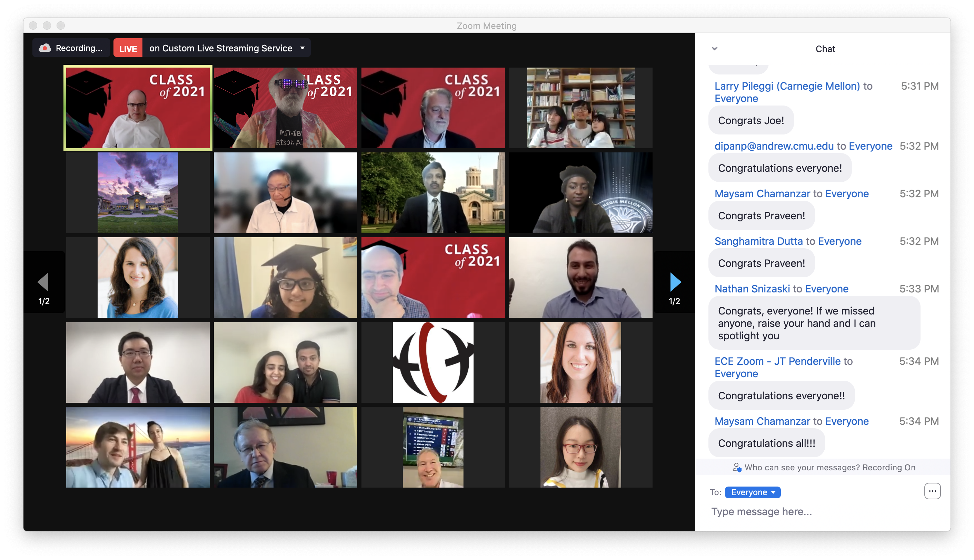974x560 pixels.
Task: Click the red and black logo tile
Action: 433,362
